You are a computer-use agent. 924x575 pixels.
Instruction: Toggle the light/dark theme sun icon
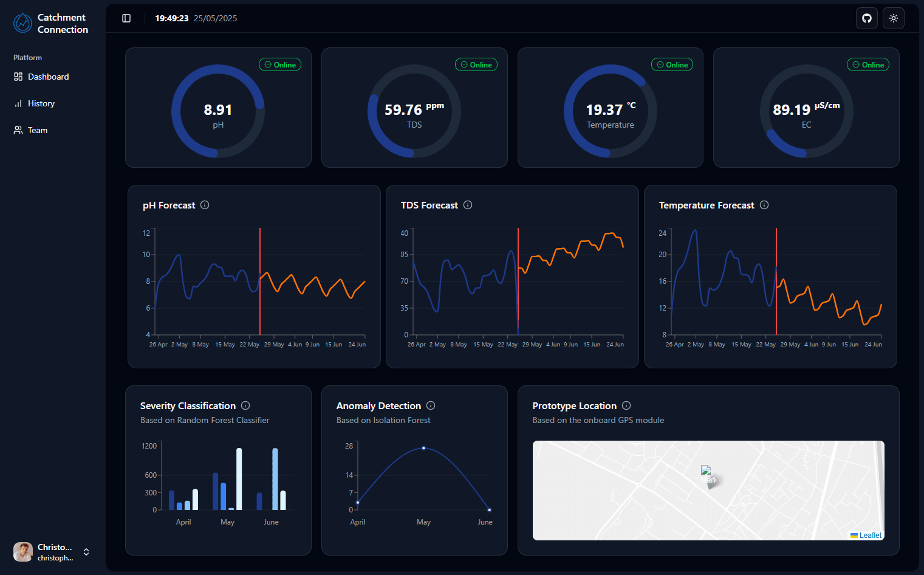[x=894, y=18]
